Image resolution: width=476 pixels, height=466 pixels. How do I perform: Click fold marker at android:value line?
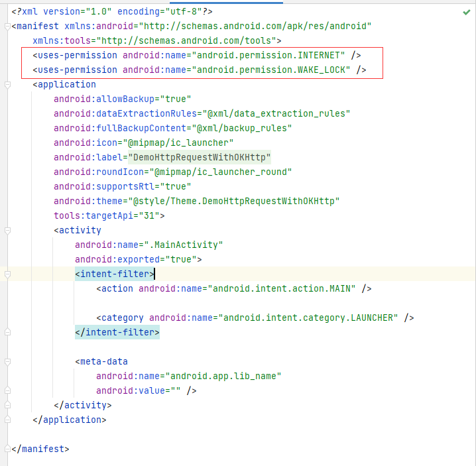tap(8, 390)
